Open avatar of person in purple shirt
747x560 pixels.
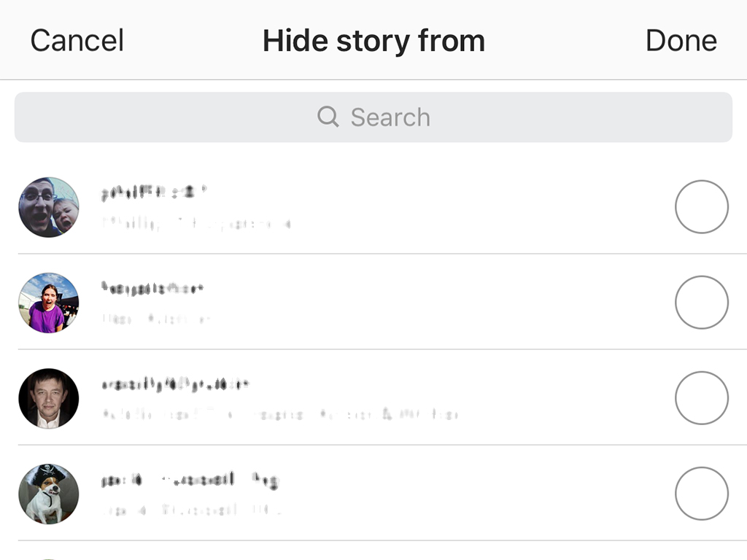click(x=48, y=303)
